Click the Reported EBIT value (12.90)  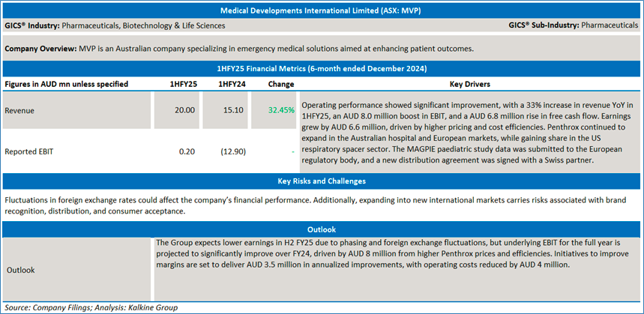tap(233, 152)
